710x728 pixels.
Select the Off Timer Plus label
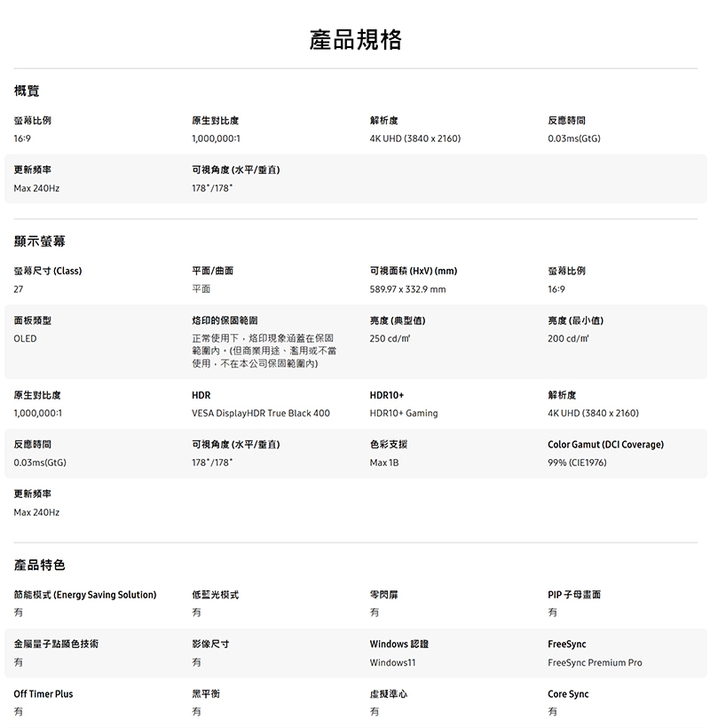43,694
